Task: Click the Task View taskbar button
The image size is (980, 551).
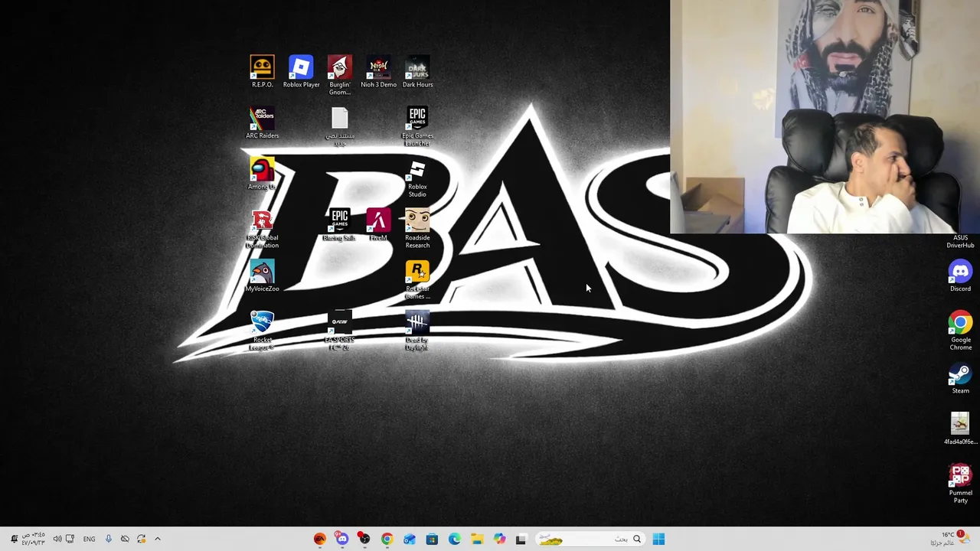Action: click(521, 539)
